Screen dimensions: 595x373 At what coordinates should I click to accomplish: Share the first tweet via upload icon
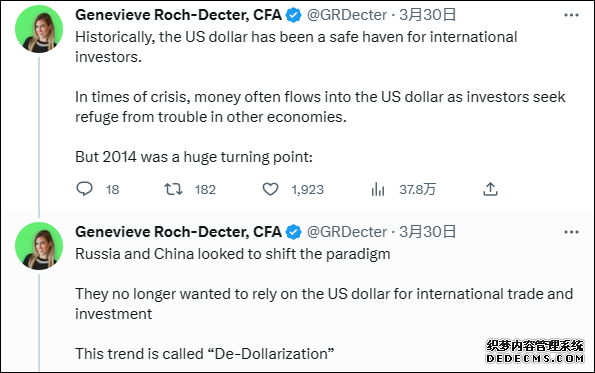point(490,189)
